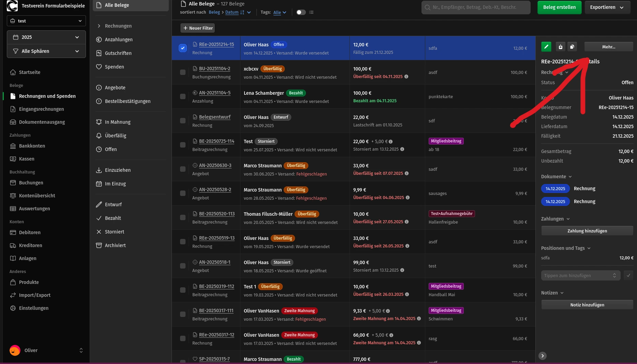Click the Beleg erstellen button
Screen dimensions: 637x364
click(x=559, y=7)
